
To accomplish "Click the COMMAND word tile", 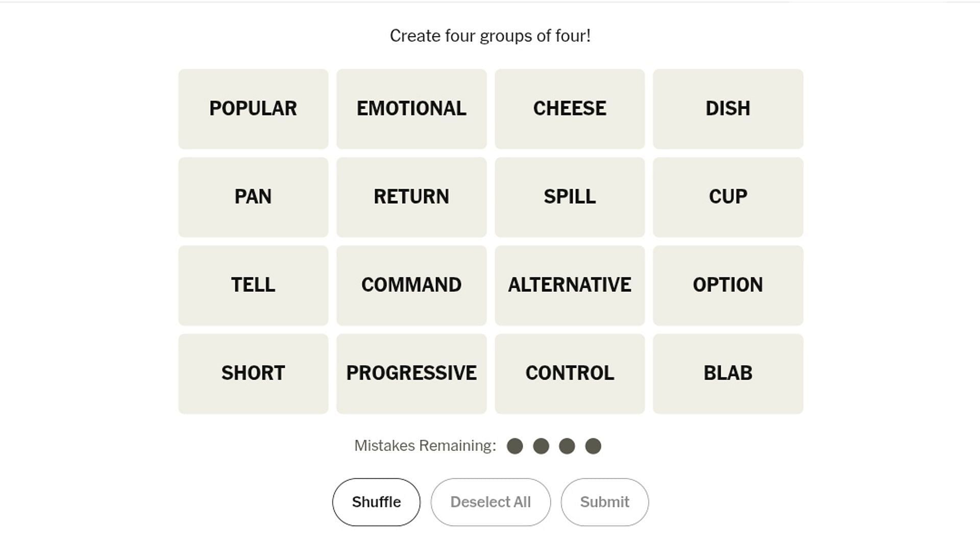I will (x=411, y=285).
